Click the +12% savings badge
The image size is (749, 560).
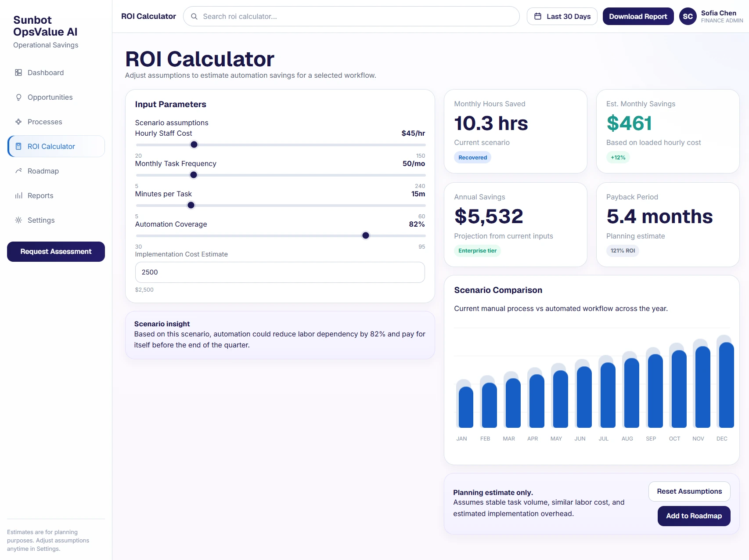618,158
